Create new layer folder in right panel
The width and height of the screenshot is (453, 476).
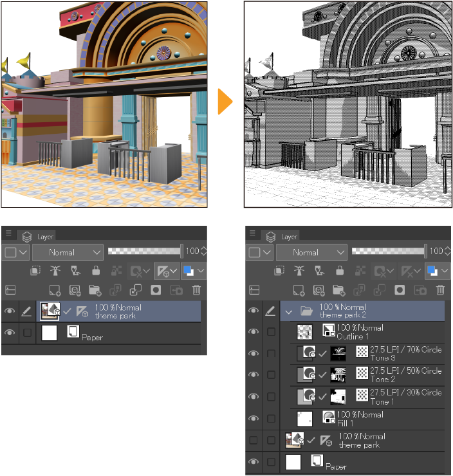tap(339, 290)
